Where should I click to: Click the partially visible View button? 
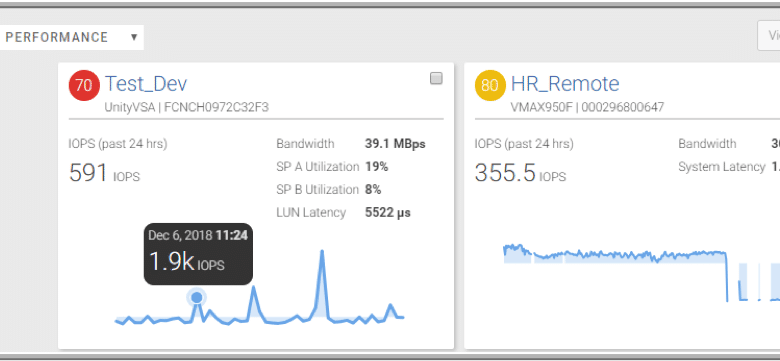tap(769, 35)
